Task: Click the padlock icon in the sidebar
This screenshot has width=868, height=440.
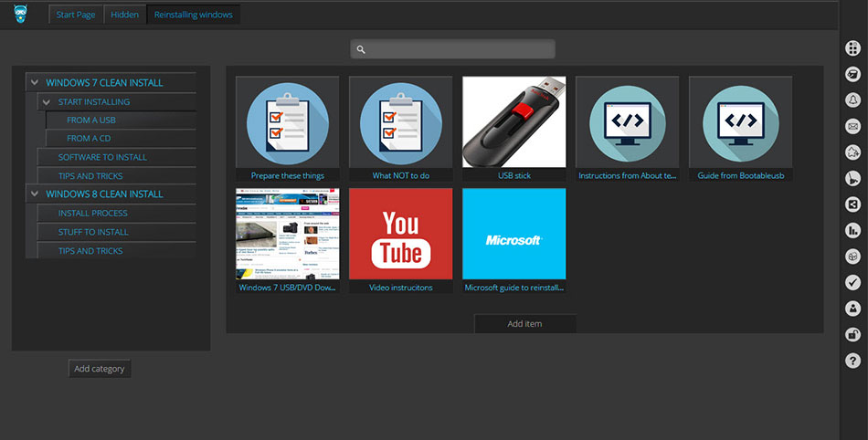Action: click(x=852, y=335)
